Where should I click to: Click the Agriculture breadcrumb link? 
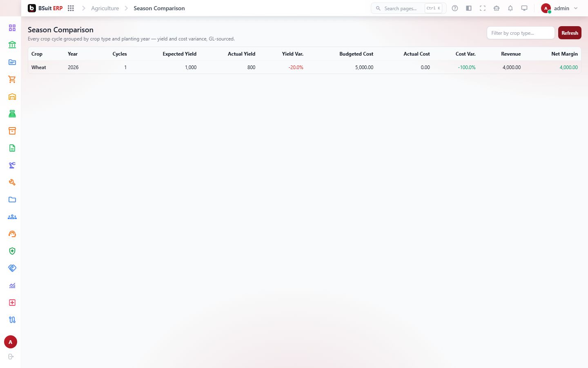pos(105,8)
